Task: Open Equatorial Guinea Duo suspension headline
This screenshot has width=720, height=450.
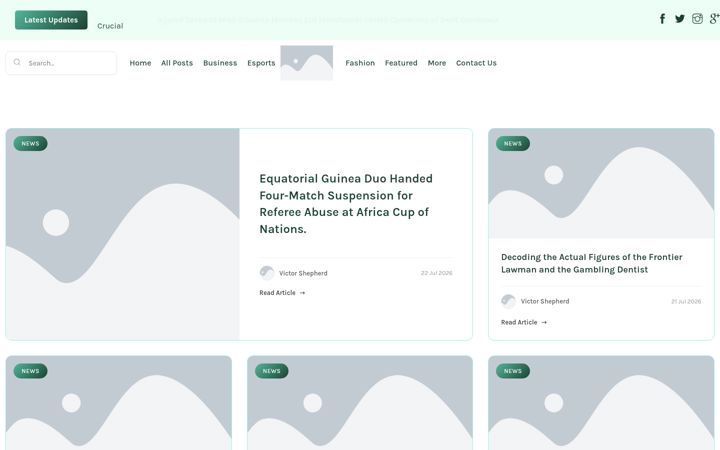Action: click(346, 203)
